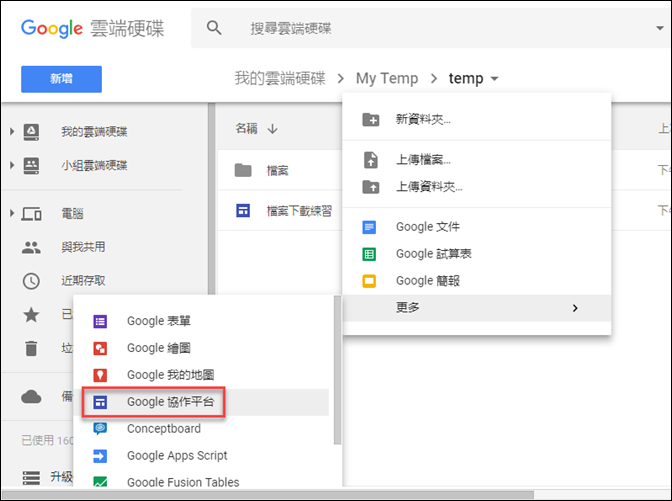This screenshot has height=501, width=672.
Task: Click the Google Sheets green icon
Action: (369, 254)
